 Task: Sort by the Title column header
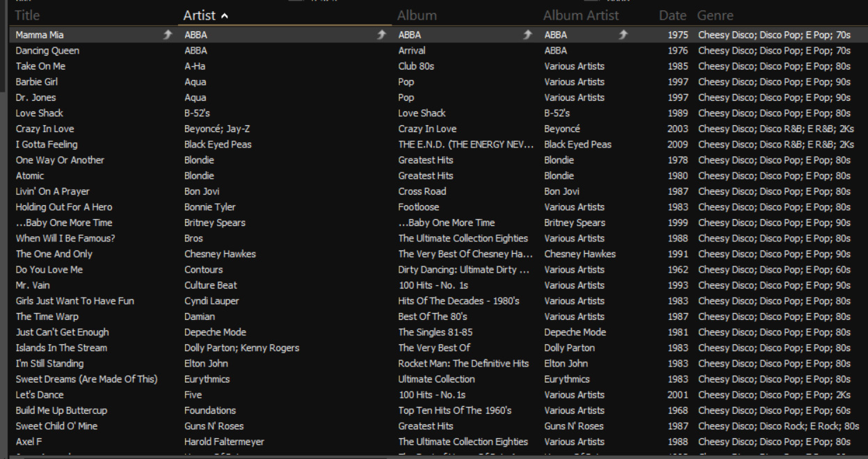pyautogui.click(x=28, y=15)
